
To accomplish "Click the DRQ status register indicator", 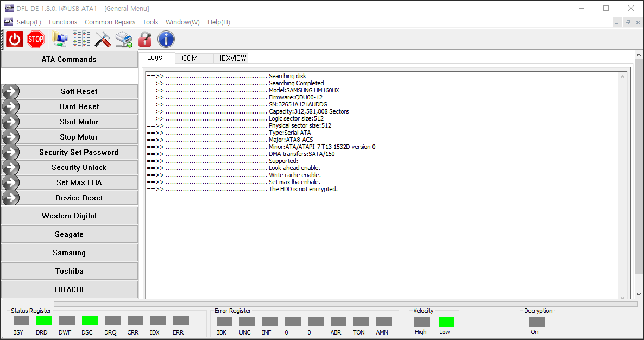I will [112, 320].
